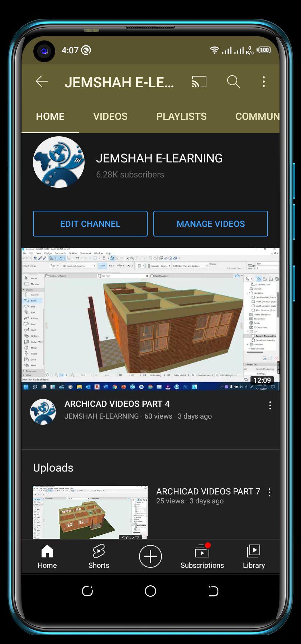Open the COMMUNITY tab
This screenshot has height=644, width=301.
pyautogui.click(x=257, y=116)
